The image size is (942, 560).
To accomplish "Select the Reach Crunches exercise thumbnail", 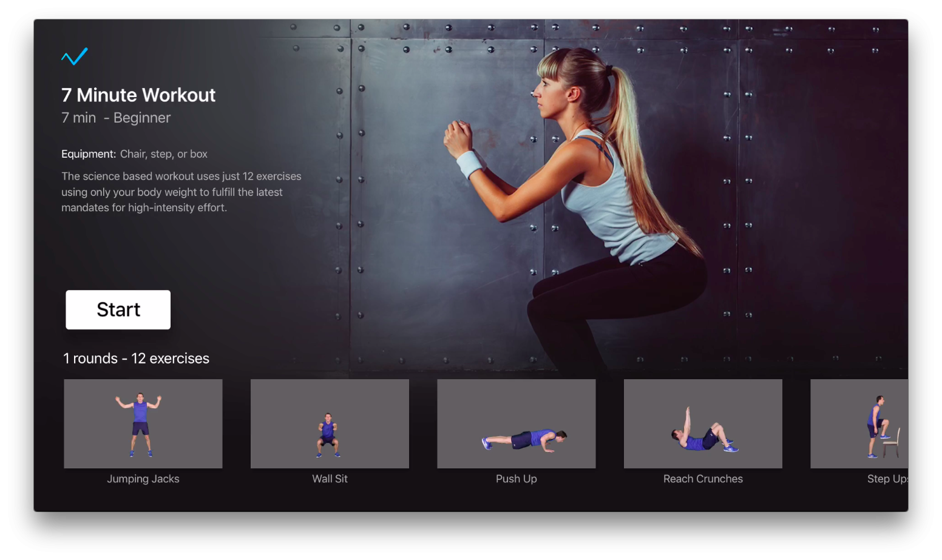I will 703,423.
